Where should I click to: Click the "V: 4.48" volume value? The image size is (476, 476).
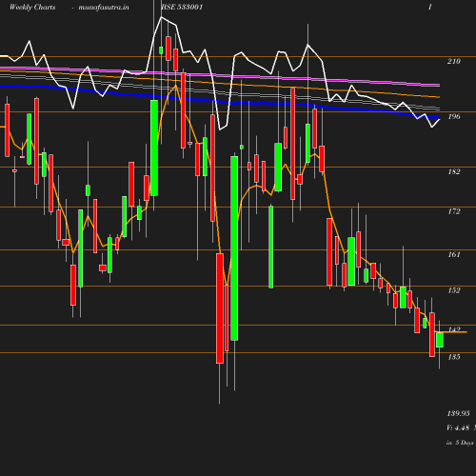pos(458,427)
